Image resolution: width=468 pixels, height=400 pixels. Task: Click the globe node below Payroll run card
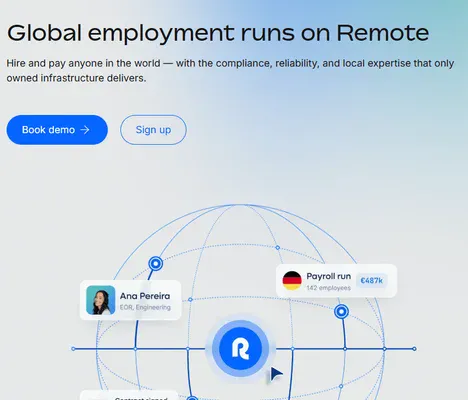341,312
